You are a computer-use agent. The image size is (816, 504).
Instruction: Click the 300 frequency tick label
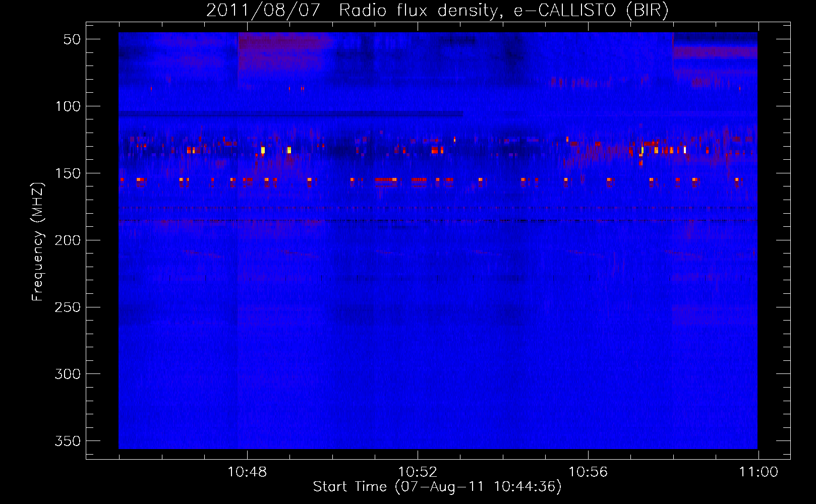tap(68, 374)
